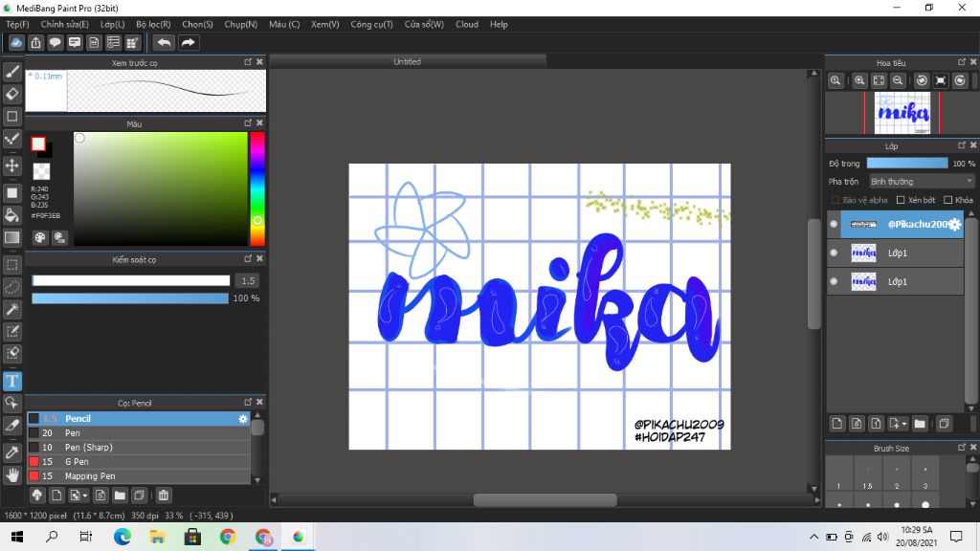Screen dimensions: 980x551
Task: Click the rainbow hue strip
Action: point(257,188)
